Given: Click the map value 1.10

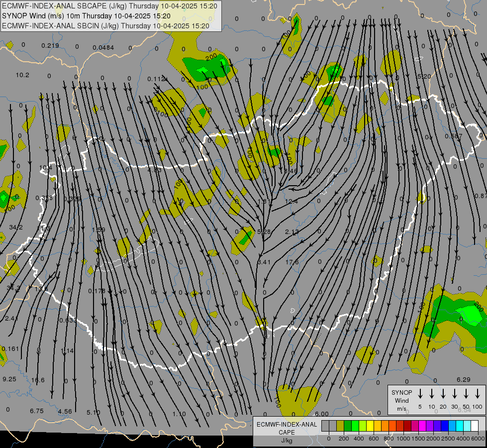Looking at the screenshot, I should click(x=179, y=414).
